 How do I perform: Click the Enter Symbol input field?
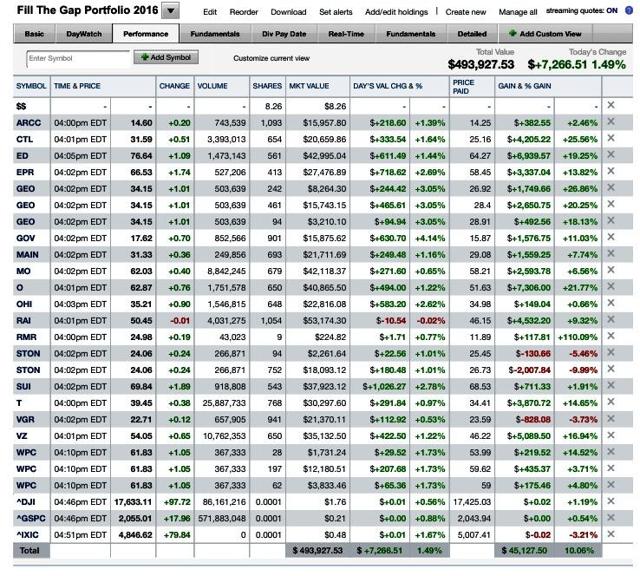pyautogui.click(x=78, y=58)
